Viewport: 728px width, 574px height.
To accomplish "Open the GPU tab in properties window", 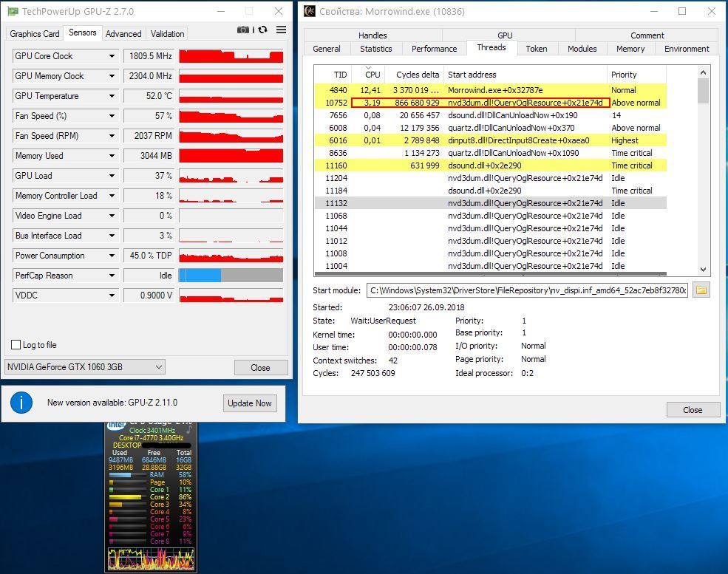I will coord(505,35).
